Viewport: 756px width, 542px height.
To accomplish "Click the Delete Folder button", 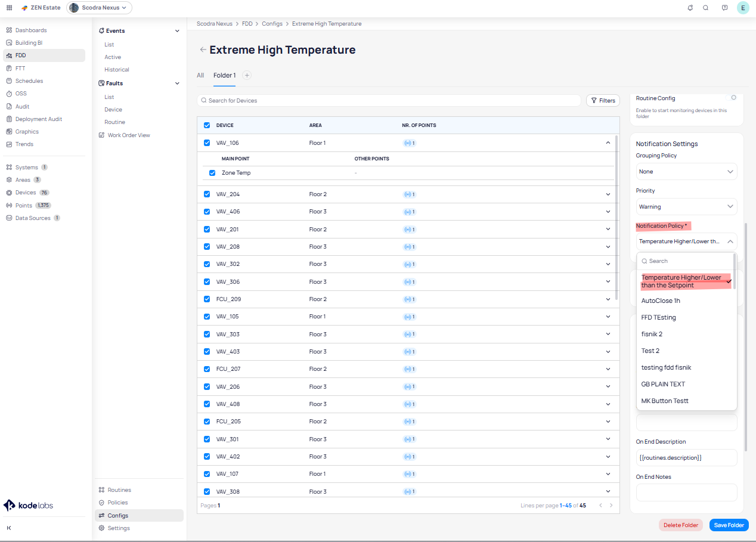I will pyautogui.click(x=680, y=525).
